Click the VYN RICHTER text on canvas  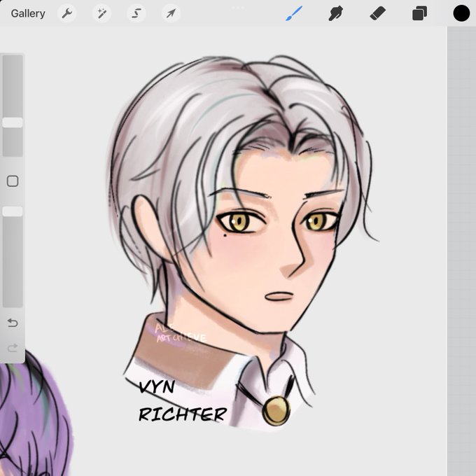183,400
